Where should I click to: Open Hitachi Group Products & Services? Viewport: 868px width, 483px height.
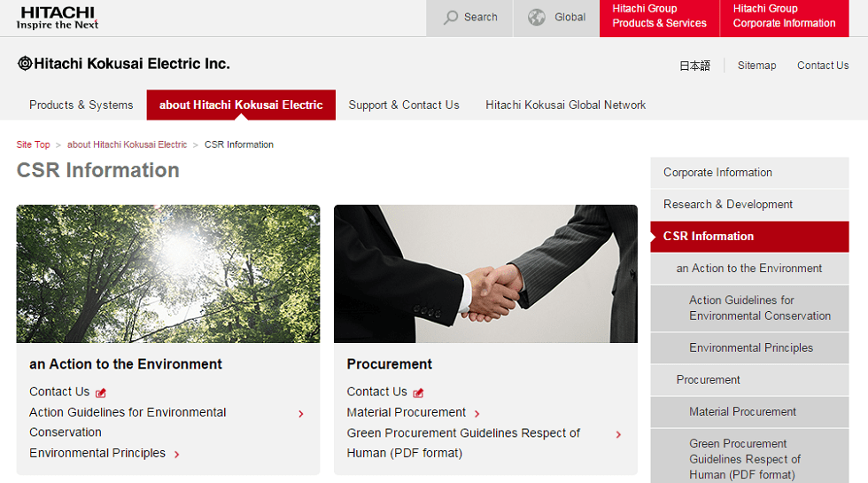point(659,17)
